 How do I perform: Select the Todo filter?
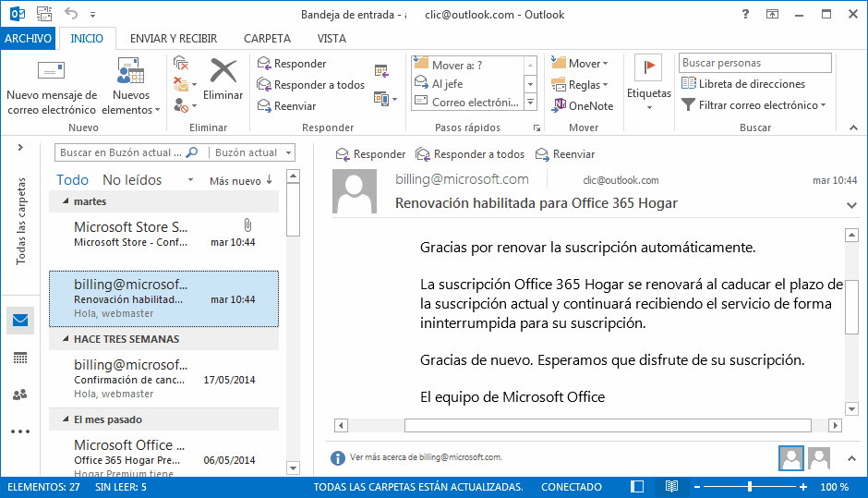[x=72, y=180]
